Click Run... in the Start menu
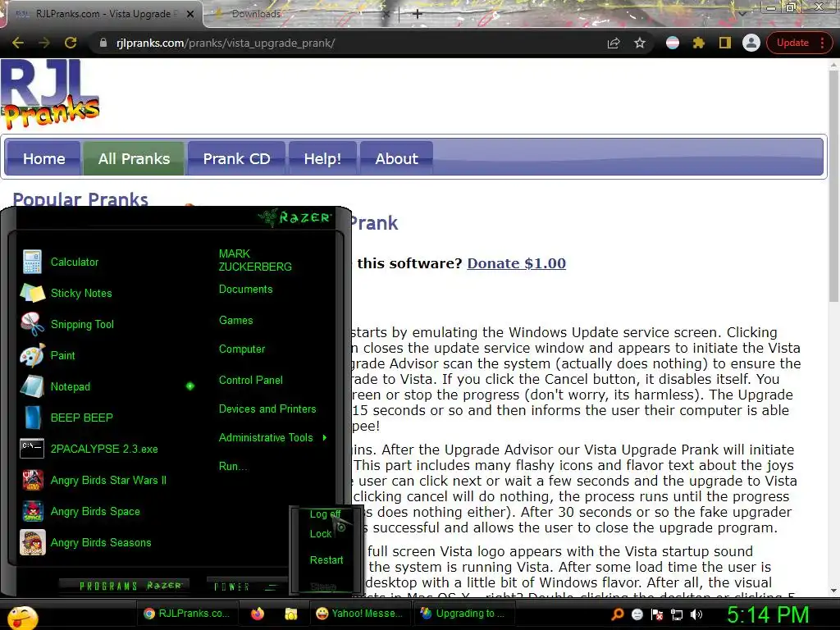The width and height of the screenshot is (840, 630). tap(233, 466)
